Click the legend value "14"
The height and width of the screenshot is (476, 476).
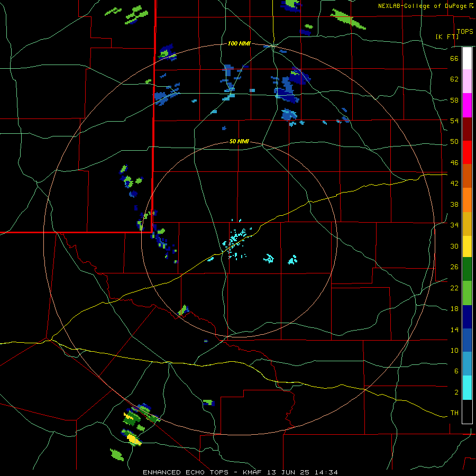(454, 329)
